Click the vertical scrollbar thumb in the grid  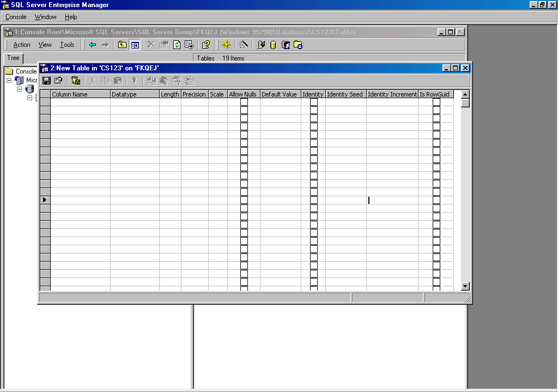(x=465, y=103)
